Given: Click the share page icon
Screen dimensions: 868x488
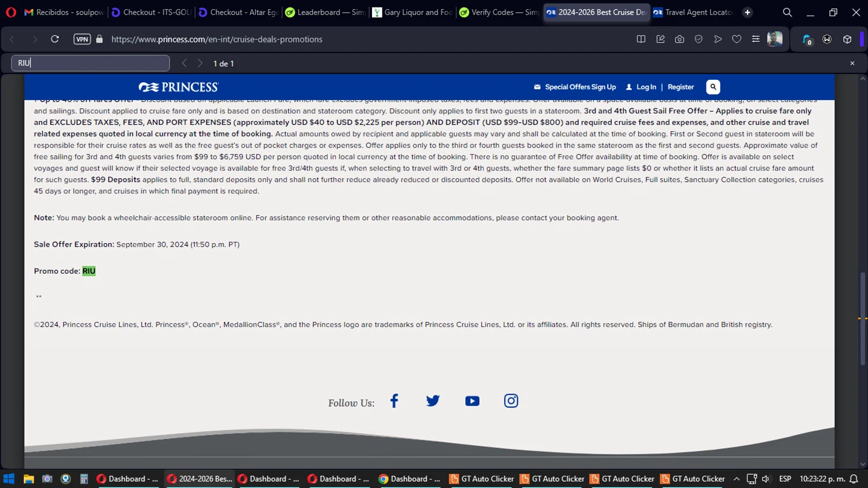Looking at the screenshot, I should (x=660, y=39).
